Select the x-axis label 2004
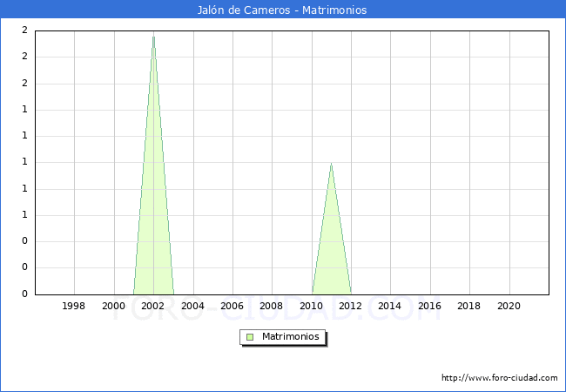The image size is (566, 392). point(192,306)
